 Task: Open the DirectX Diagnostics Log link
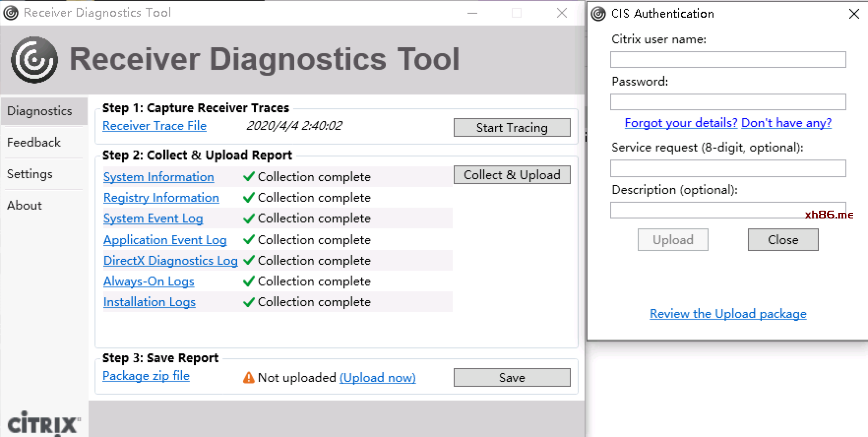coord(170,261)
